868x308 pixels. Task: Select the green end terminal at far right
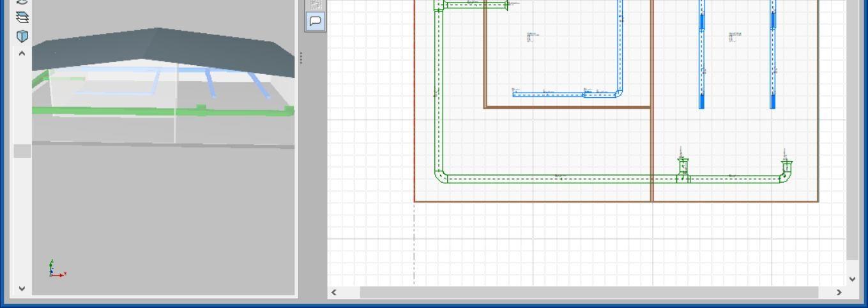pos(787,167)
